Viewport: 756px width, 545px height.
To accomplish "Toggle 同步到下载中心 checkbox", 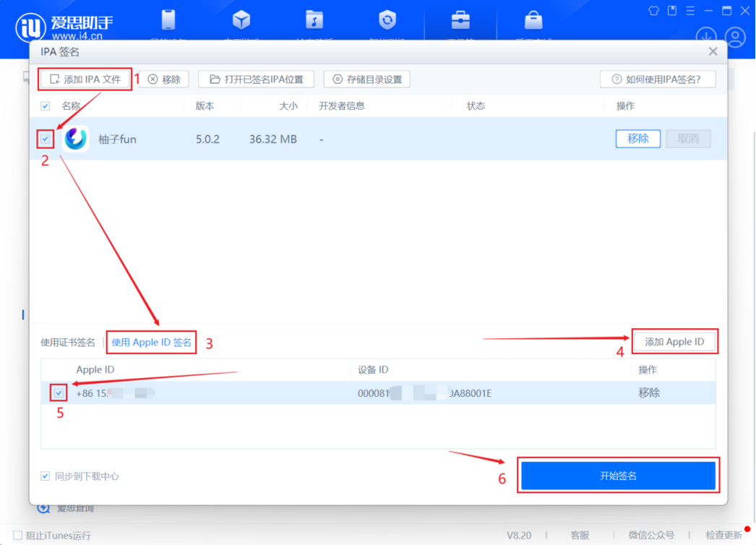I will [46, 476].
